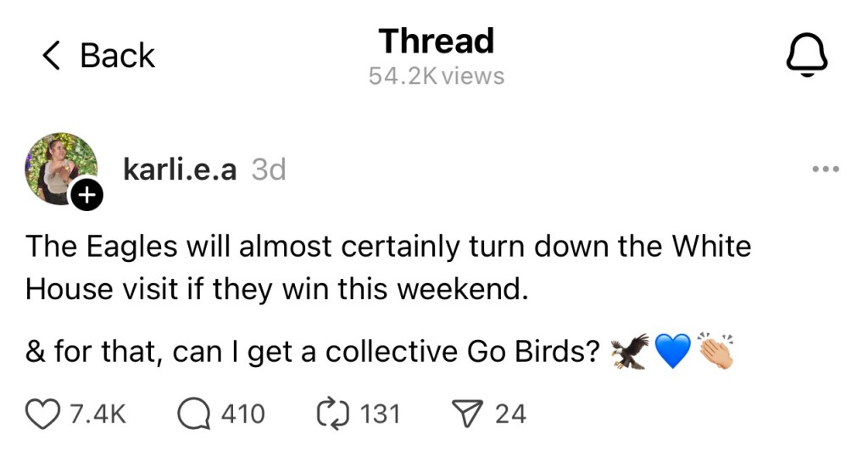Open karli.e.a's profile picture
This screenshot has height=456, width=868.
[60, 169]
